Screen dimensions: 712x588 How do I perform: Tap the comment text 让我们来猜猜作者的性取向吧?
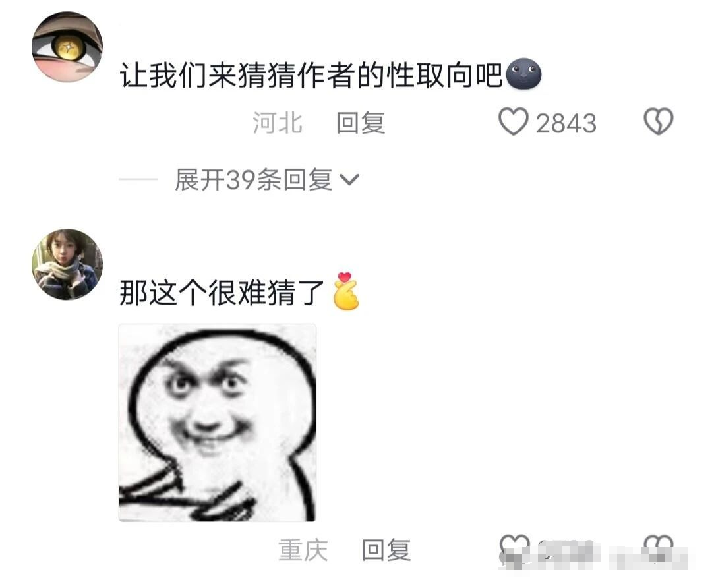pyautogui.click(x=311, y=75)
